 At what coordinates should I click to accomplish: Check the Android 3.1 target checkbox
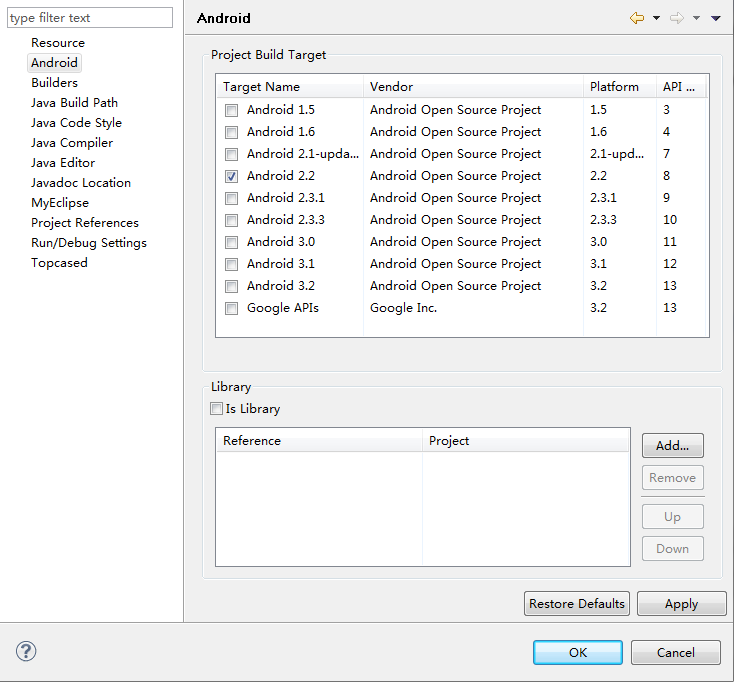(x=231, y=264)
